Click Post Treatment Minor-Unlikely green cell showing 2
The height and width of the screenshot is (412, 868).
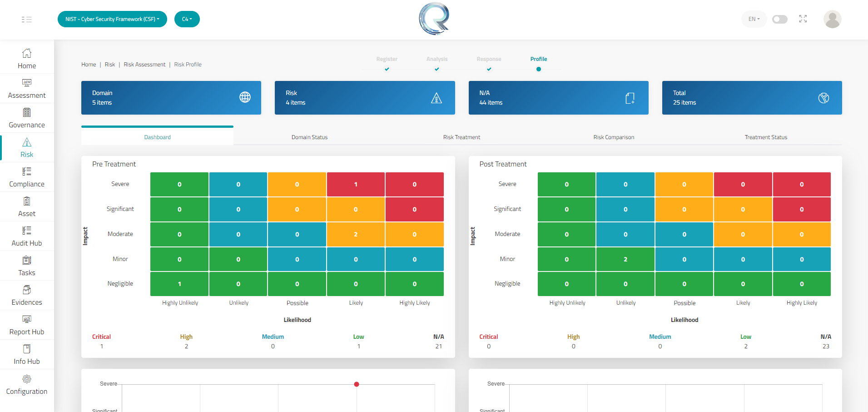click(625, 259)
